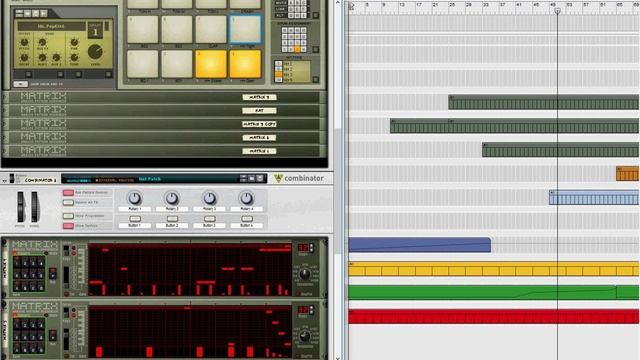This screenshot has width=640, height=360.
Task: Trigger lit yellow Kong pad 4
Action: [245, 64]
